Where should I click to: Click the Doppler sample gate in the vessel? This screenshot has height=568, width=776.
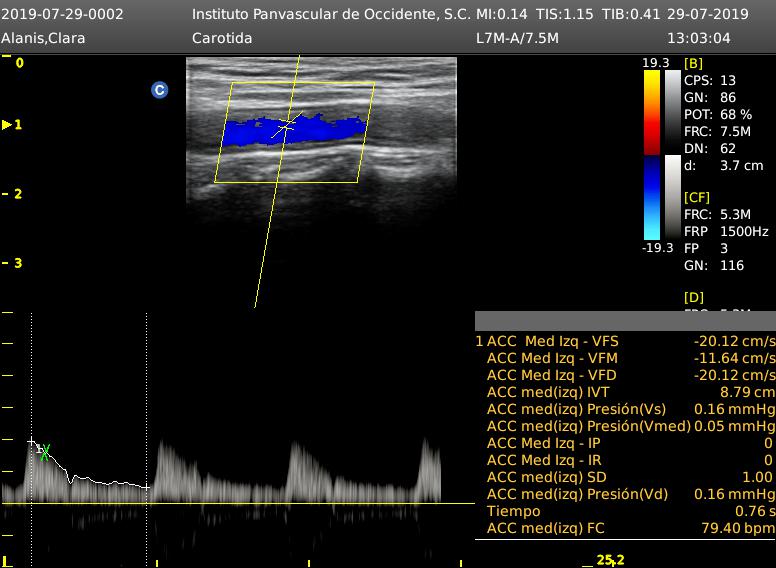point(286,125)
